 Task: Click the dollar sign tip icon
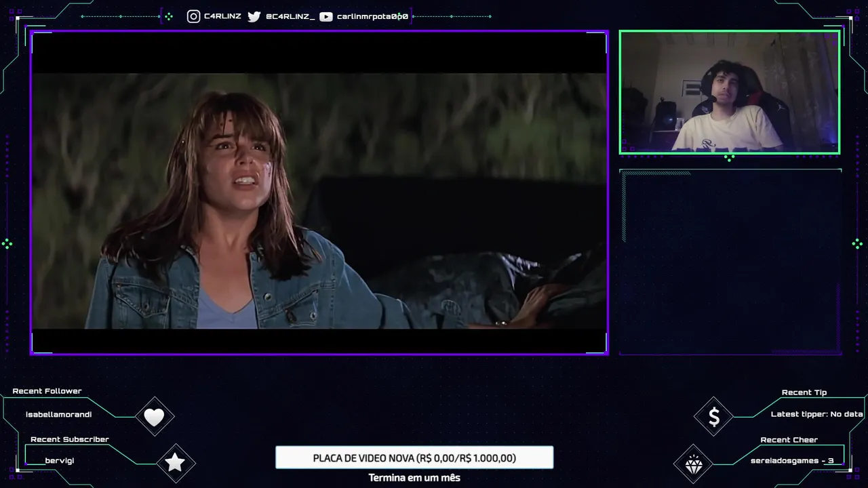click(714, 417)
